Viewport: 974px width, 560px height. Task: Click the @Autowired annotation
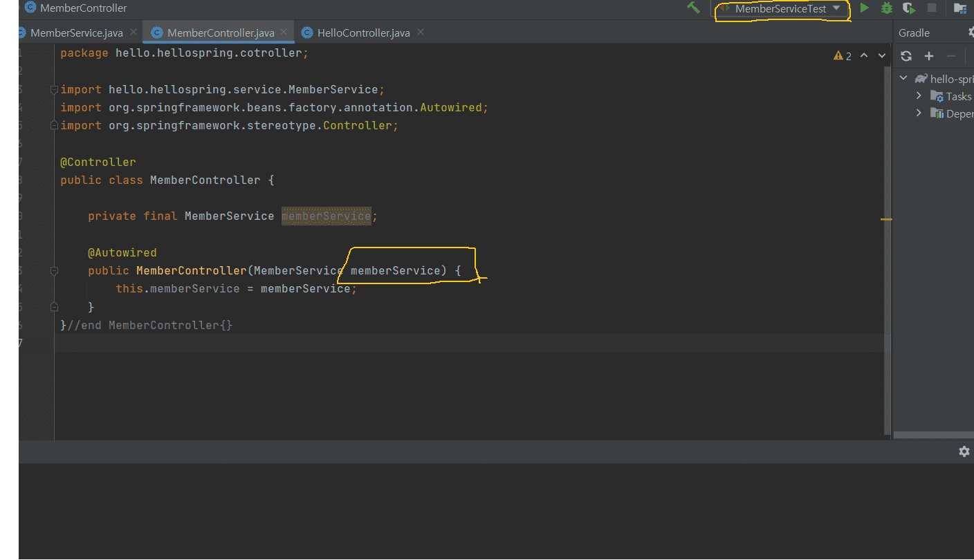pos(122,252)
